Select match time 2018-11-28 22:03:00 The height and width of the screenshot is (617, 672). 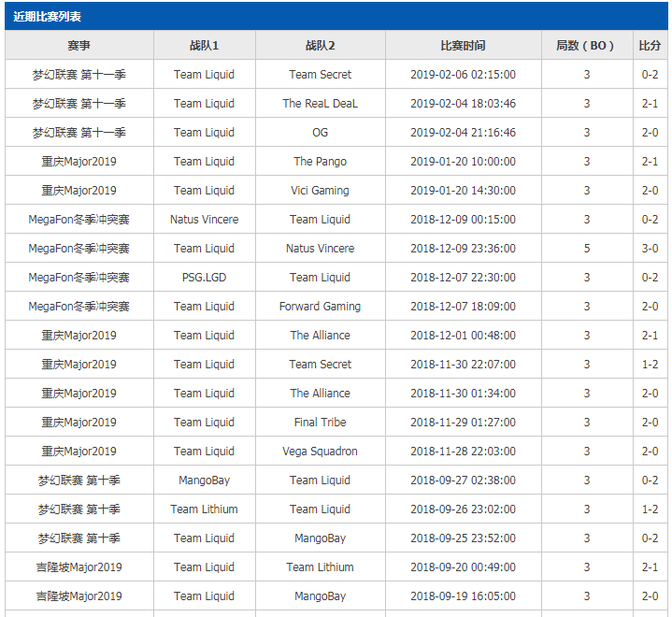click(463, 452)
